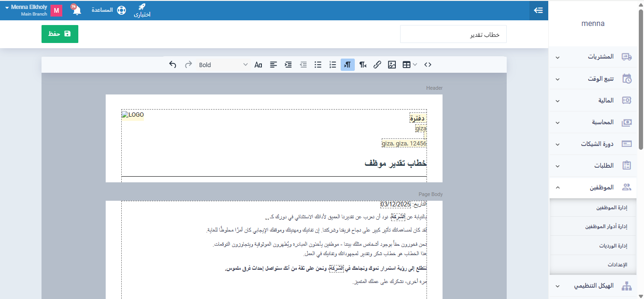This screenshot has height=299, width=644.
Task: Click the green حفظ save button
Action: (x=60, y=34)
